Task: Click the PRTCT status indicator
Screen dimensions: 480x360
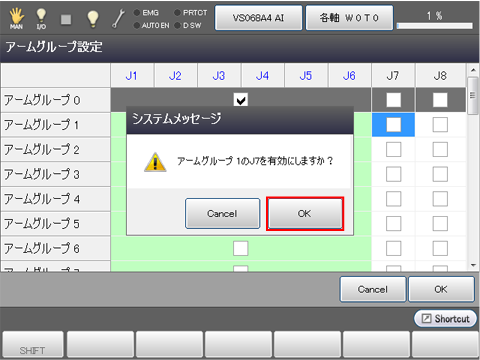Action: (x=191, y=13)
